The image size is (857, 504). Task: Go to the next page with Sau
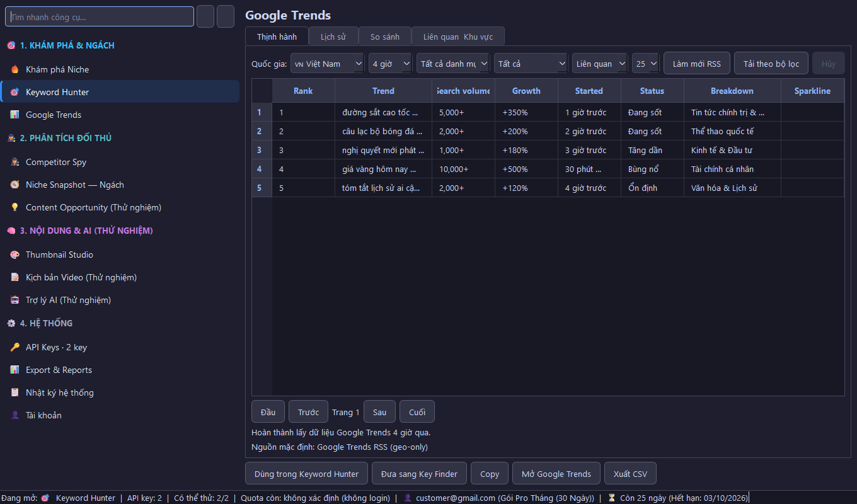(379, 412)
